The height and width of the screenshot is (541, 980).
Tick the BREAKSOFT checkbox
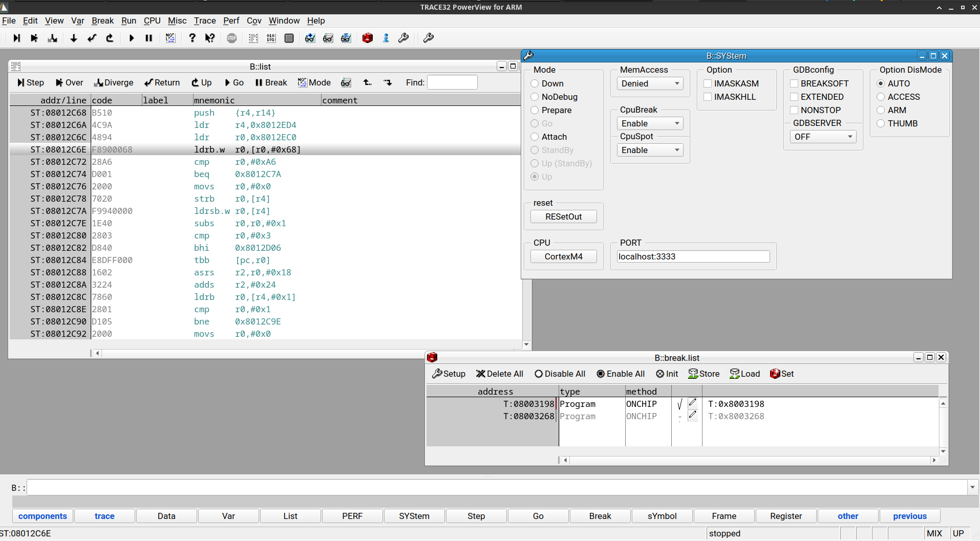(x=794, y=83)
